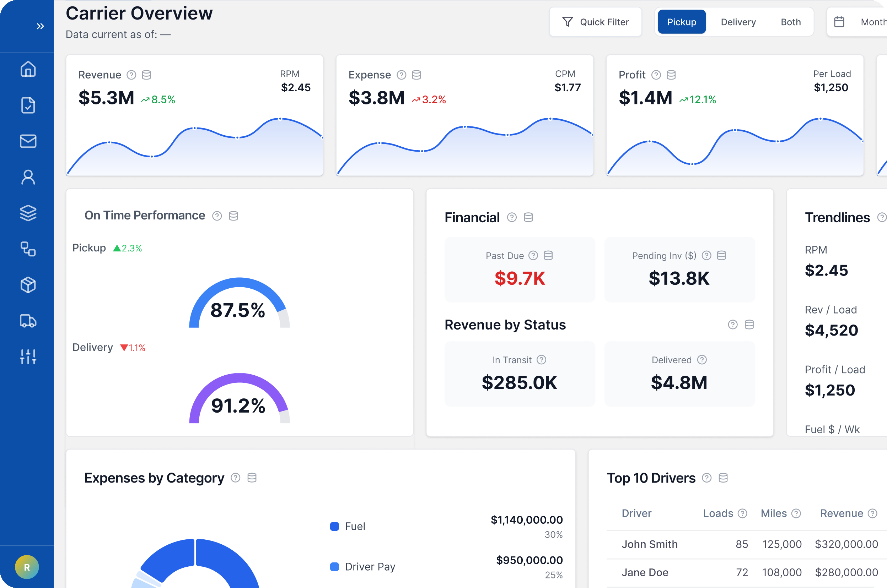Image resolution: width=887 pixels, height=588 pixels.
Task: Click the Driver column header
Action: [x=636, y=513]
